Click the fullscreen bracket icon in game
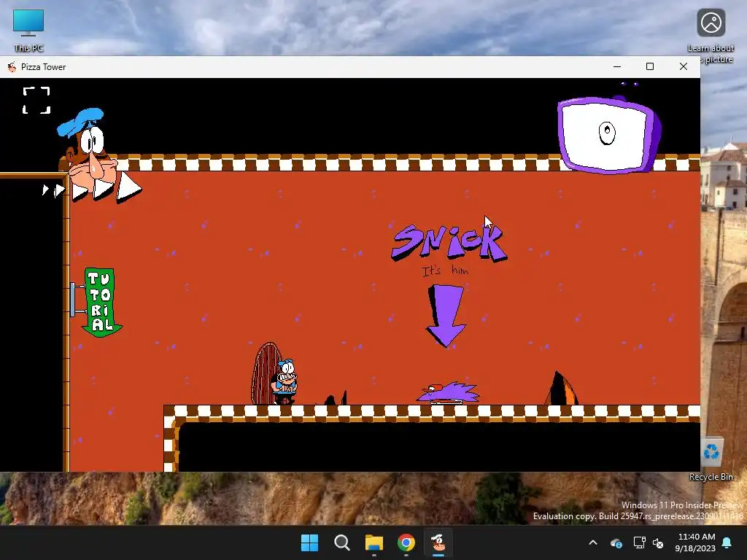 coord(36,100)
